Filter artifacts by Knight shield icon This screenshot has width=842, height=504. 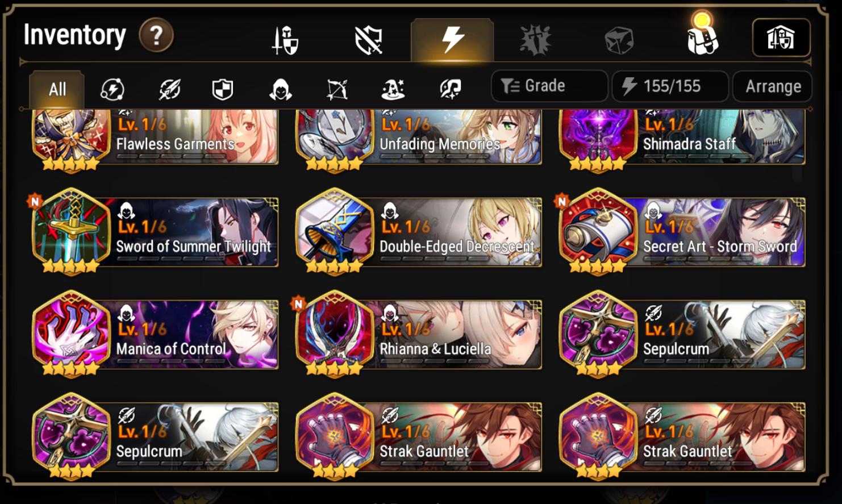(x=223, y=89)
